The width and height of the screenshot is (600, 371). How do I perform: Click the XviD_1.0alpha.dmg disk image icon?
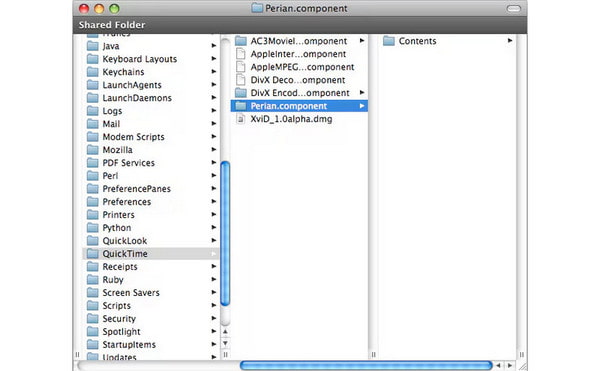[241, 119]
